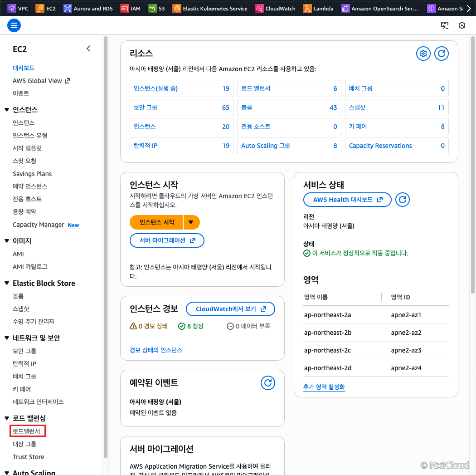Screen dimensions: 476x475
Task: Show more favorites with right chevron
Action: pyautogui.click(x=469, y=9)
